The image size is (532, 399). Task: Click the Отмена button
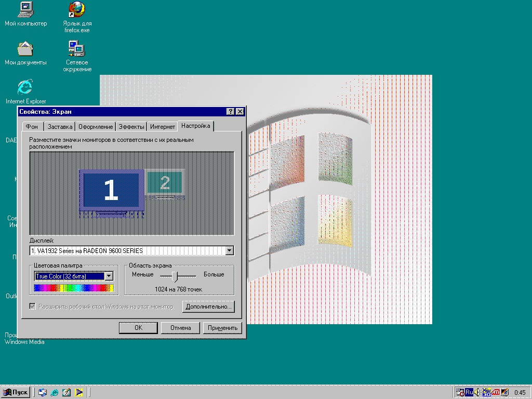[180, 328]
